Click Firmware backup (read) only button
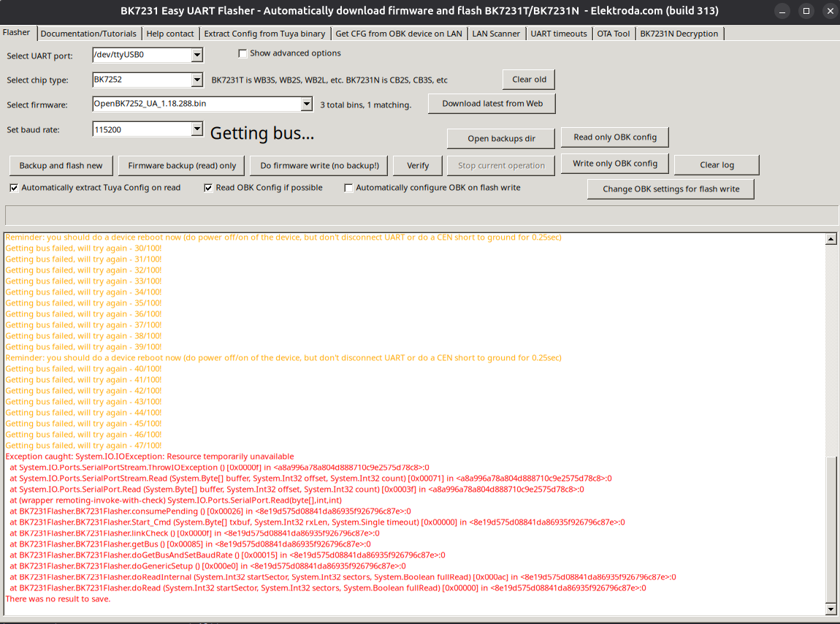 tap(182, 166)
